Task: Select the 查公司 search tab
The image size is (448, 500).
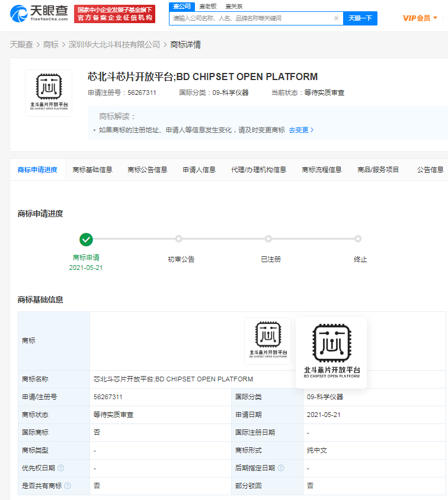Action: click(x=181, y=6)
